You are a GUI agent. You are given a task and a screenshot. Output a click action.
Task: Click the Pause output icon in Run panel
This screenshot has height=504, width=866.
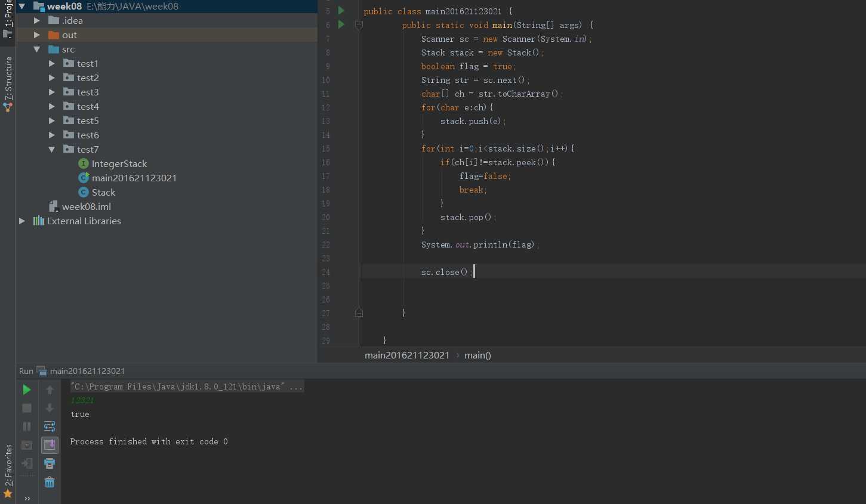(27, 426)
